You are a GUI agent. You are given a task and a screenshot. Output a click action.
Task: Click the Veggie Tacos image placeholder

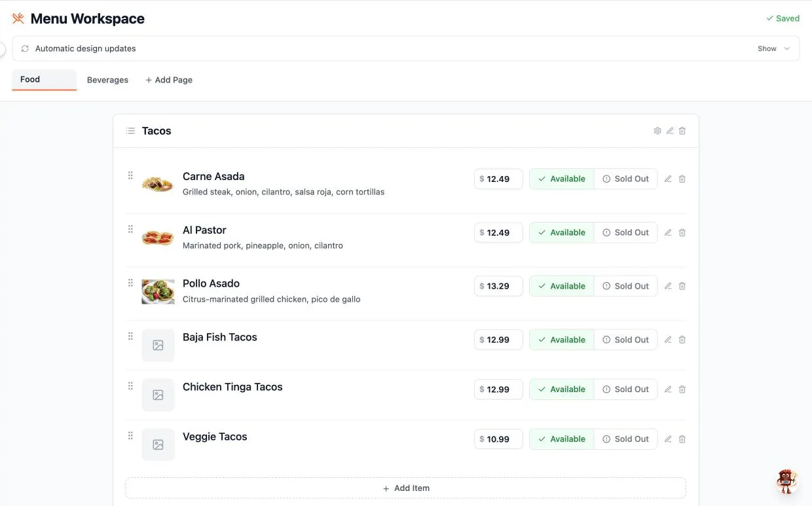click(158, 444)
